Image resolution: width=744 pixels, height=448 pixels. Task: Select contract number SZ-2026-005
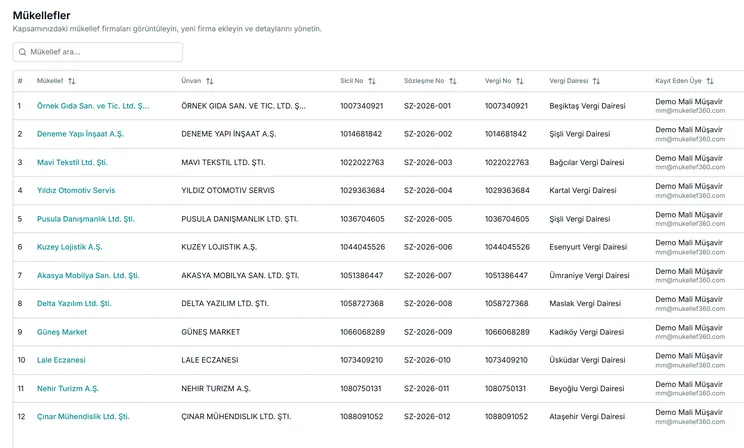[428, 219]
